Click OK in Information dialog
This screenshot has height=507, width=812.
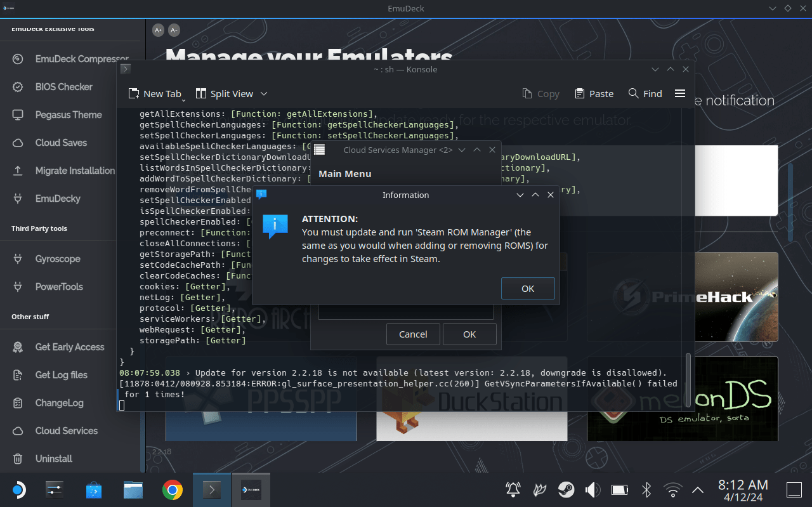point(528,288)
